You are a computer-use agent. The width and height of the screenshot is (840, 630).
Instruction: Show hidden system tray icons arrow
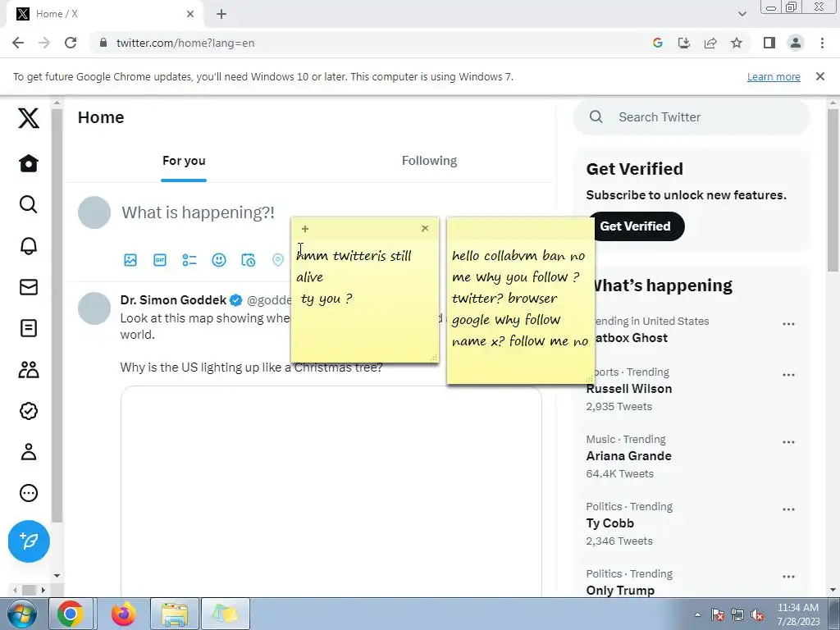[x=697, y=614]
